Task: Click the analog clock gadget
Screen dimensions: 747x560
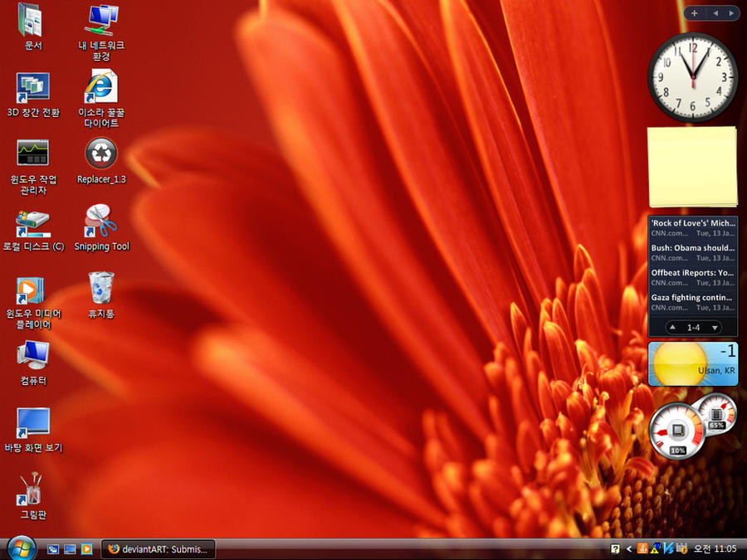Action: 693,77
